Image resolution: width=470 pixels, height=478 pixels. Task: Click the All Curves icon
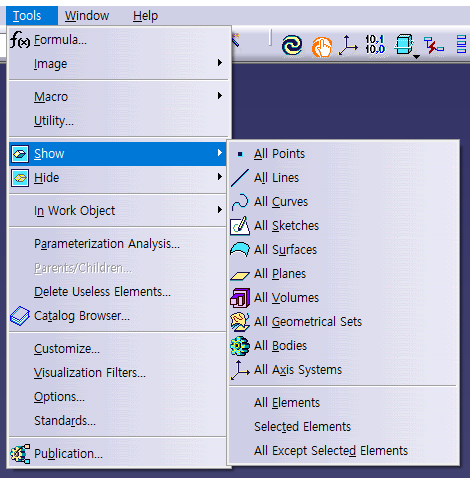tap(240, 202)
